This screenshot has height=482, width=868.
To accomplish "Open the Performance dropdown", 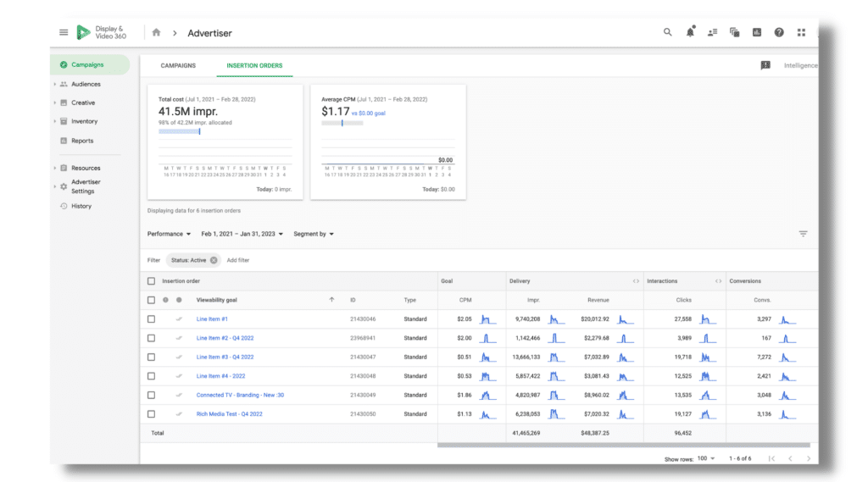I will 169,234.
